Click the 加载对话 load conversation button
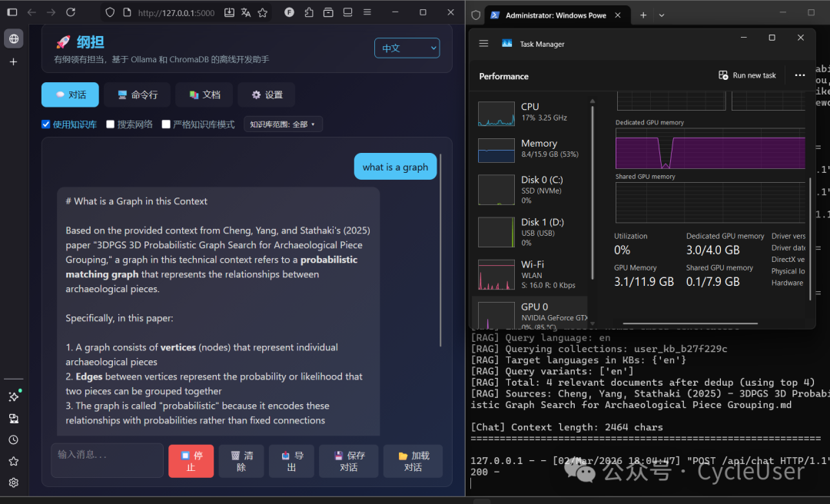The height and width of the screenshot is (504, 830). (413, 461)
